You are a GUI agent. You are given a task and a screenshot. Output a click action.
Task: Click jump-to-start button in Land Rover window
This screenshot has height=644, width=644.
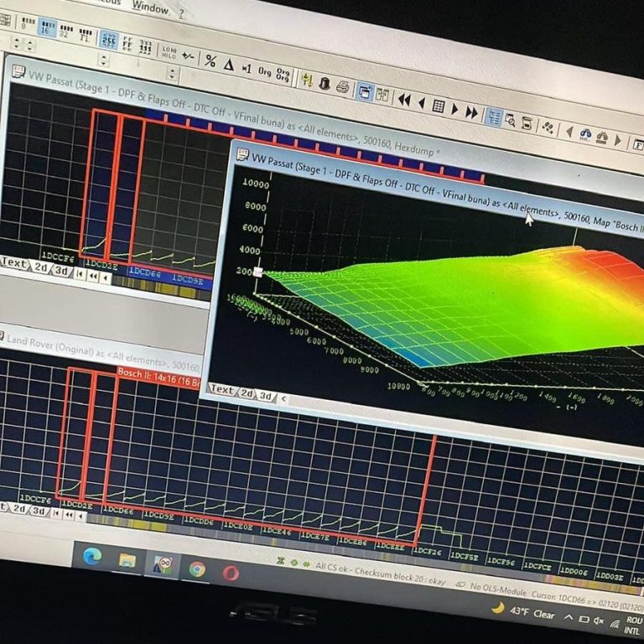(x=56, y=513)
